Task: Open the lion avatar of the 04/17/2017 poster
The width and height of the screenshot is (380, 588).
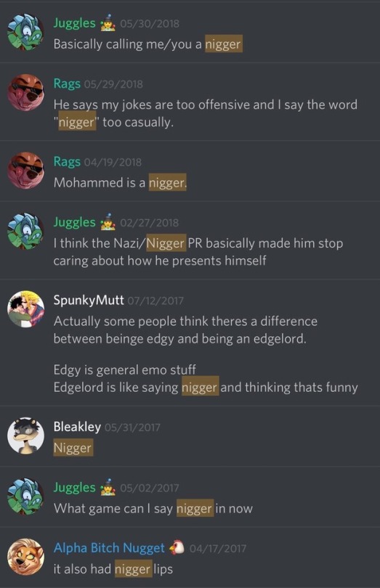Action: [x=25, y=558]
